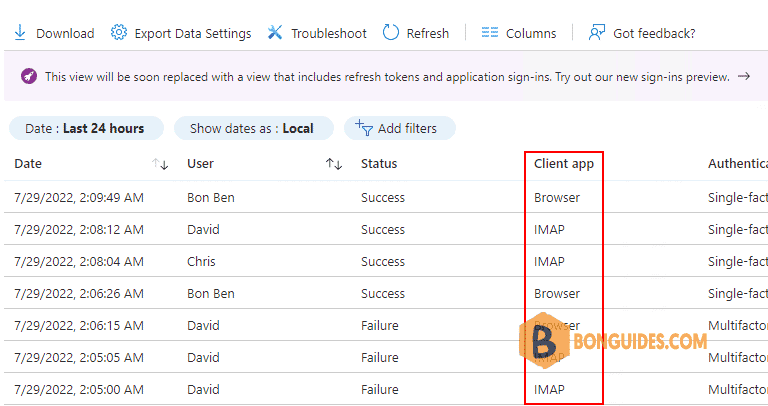Open Chris sign-in at 2:08:04 AM
This screenshot has height=406, width=768.
tap(386, 261)
